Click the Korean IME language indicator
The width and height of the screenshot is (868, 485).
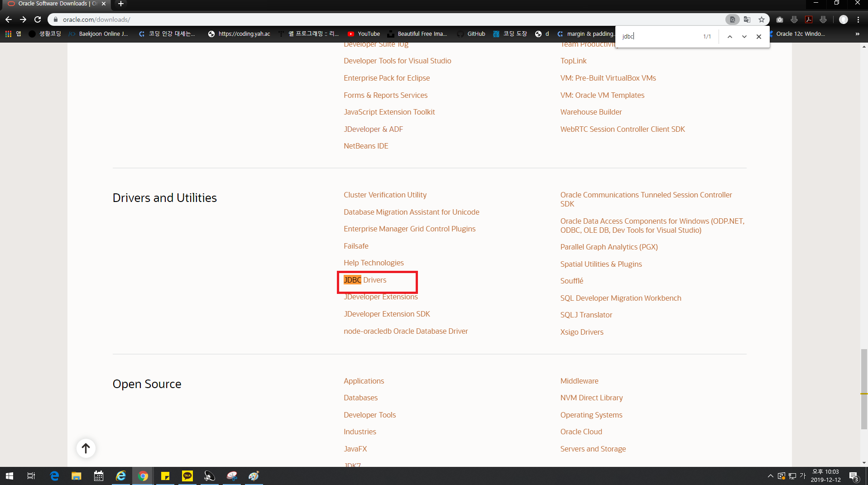803,476
